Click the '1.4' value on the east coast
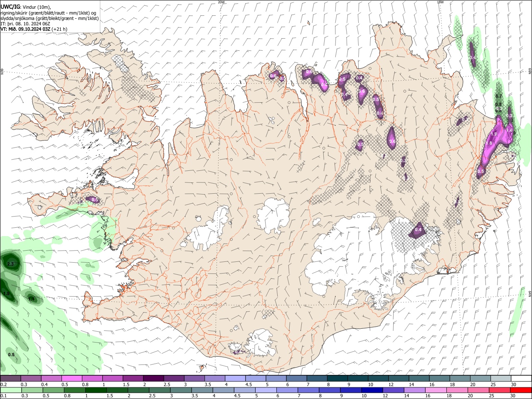Viewport: 532px width, 399px height. pyautogui.click(x=509, y=130)
